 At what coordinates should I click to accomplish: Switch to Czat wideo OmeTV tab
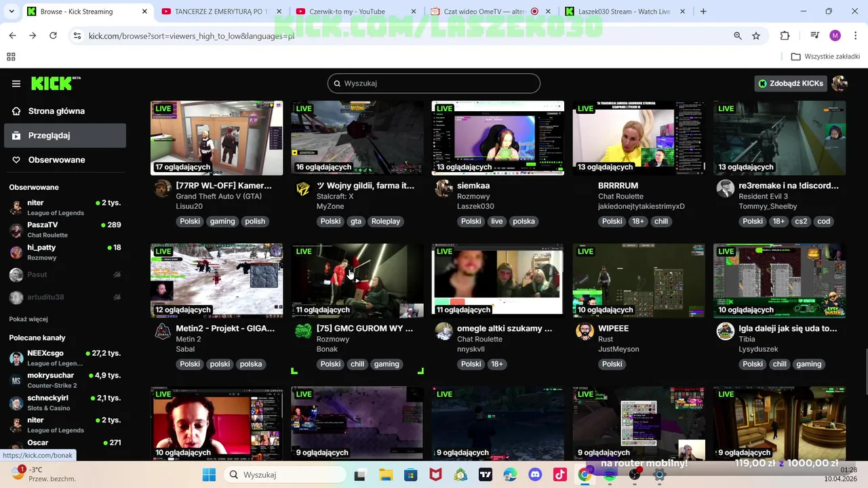pyautogui.click(x=491, y=12)
